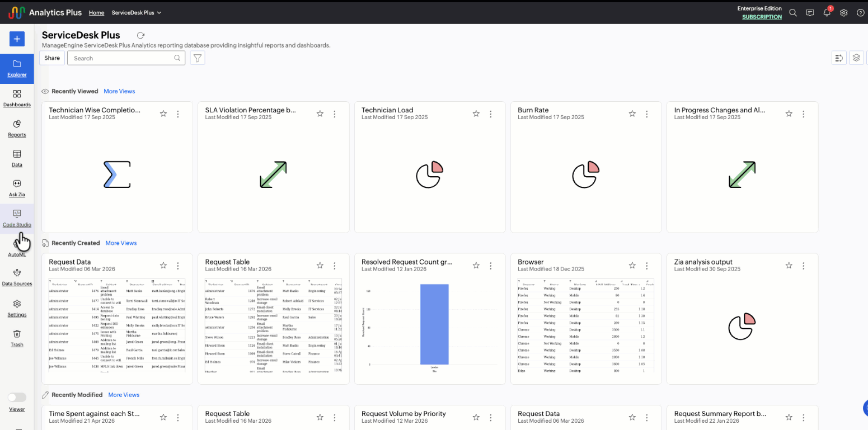This screenshot has height=430, width=868.
Task: Favorite the Zia analysis output view
Action: pyautogui.click(x=789, y=266)
